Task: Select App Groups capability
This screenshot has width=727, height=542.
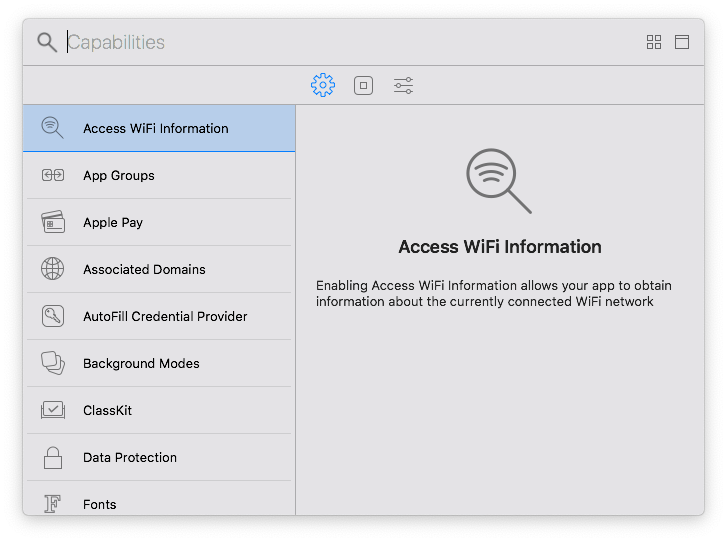Action: (119, 175)
